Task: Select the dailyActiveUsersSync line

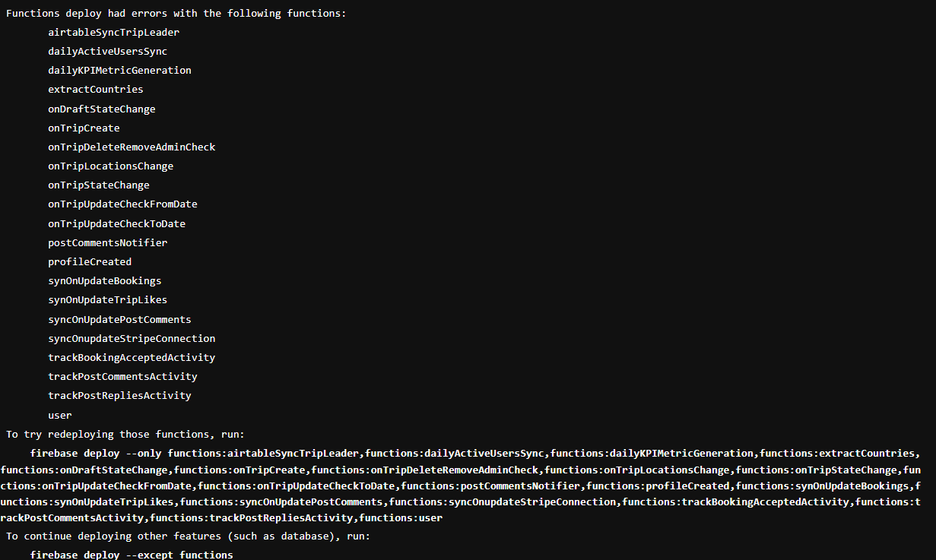Action: (108, 51)
